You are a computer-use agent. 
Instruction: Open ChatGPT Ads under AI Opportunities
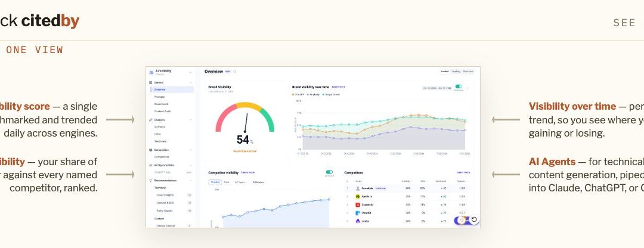pyautogui.click(x=162, y=172)
